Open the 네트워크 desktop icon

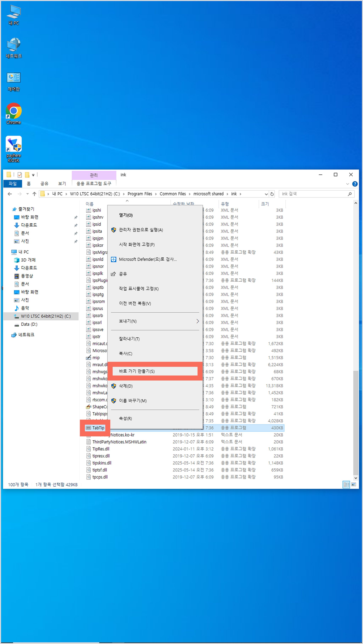click(x=14, y=48)
